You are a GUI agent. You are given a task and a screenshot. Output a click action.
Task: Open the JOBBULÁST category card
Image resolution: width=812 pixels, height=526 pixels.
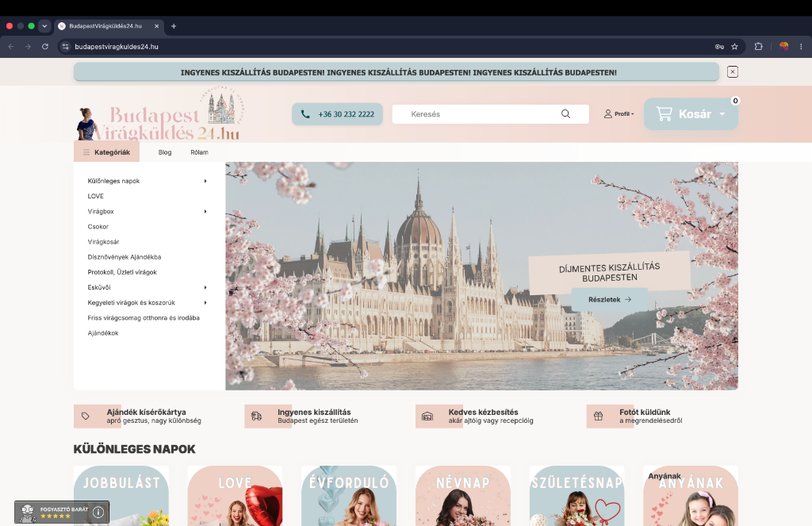tap(121, 496)
